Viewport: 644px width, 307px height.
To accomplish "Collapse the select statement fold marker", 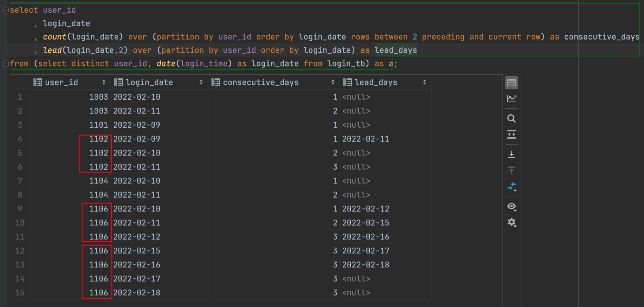I will click(5, 11).
